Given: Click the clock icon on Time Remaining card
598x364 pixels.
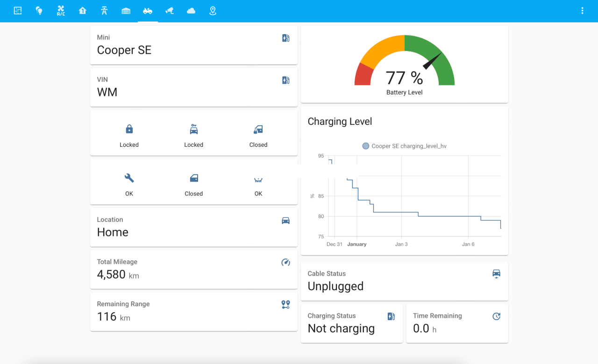Looking at the screenshot, I should (x=497, y=317).
